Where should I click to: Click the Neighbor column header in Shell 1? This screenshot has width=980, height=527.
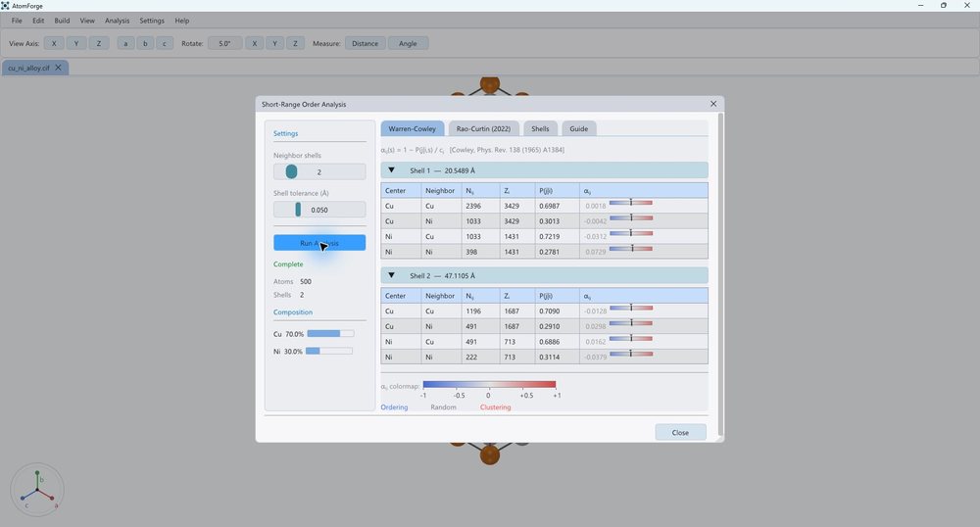click(440, 190)
